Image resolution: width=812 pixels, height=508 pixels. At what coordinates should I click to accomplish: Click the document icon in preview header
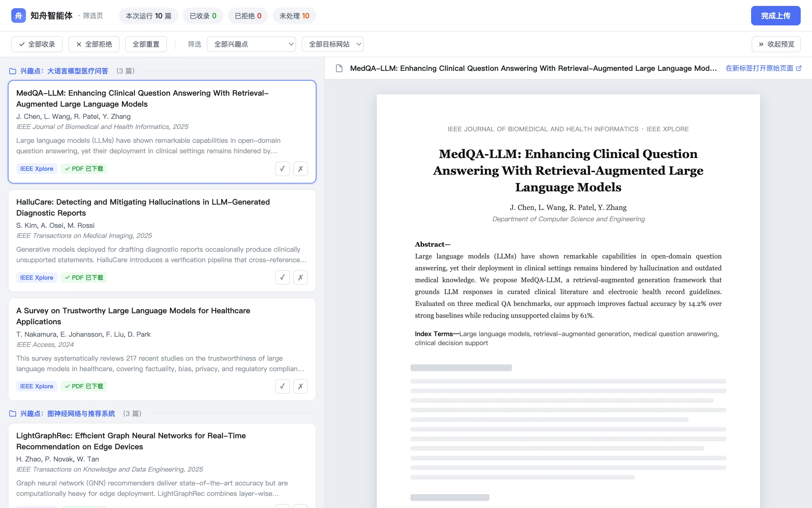point(339,68)
